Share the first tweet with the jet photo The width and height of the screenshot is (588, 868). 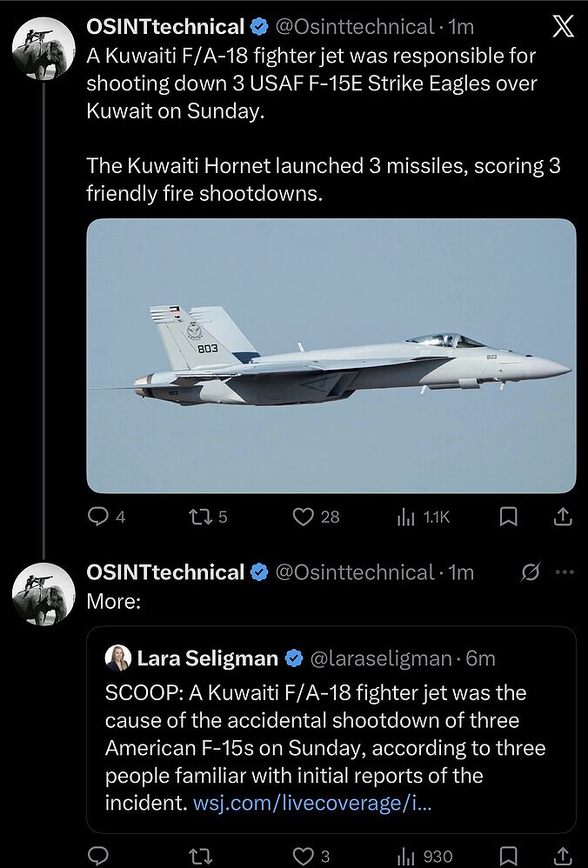[x=563, y=517]
